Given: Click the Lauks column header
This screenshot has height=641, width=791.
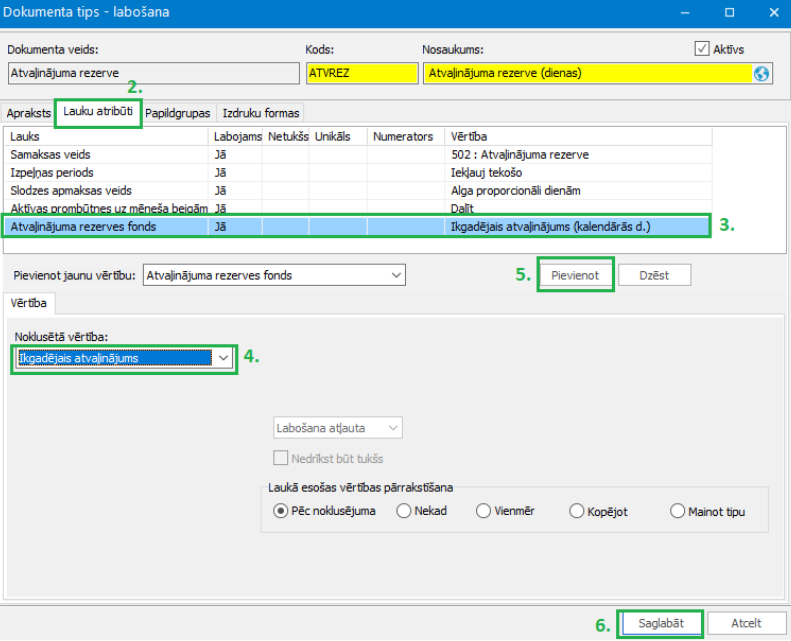Looking at the screenshot, I should [106, 136].
